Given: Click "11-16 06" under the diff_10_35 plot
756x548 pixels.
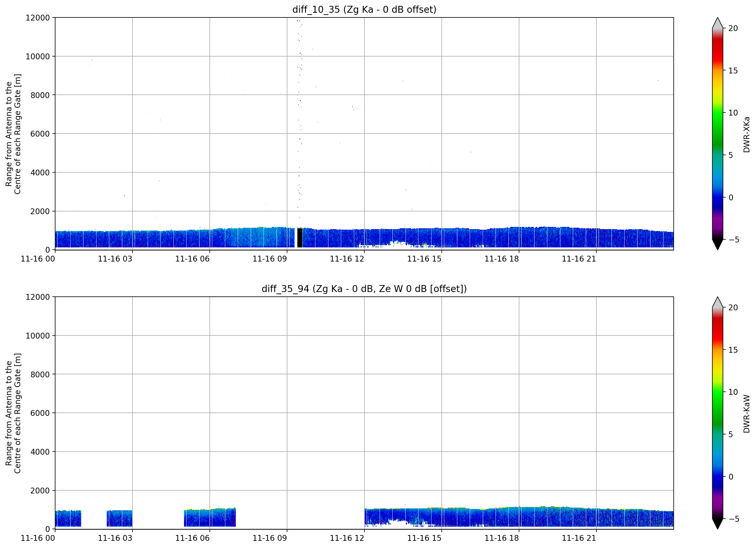Looking at the screenshot, I should point(193,259).
